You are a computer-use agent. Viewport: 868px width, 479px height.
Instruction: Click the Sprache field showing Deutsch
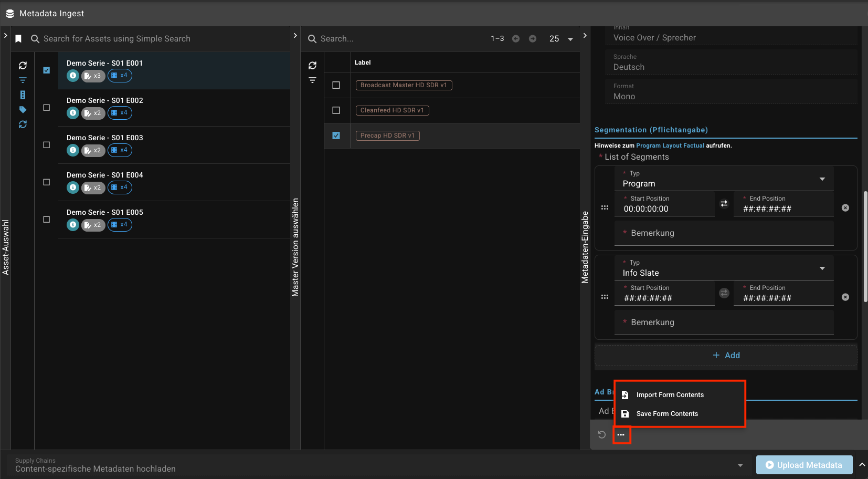731,63
